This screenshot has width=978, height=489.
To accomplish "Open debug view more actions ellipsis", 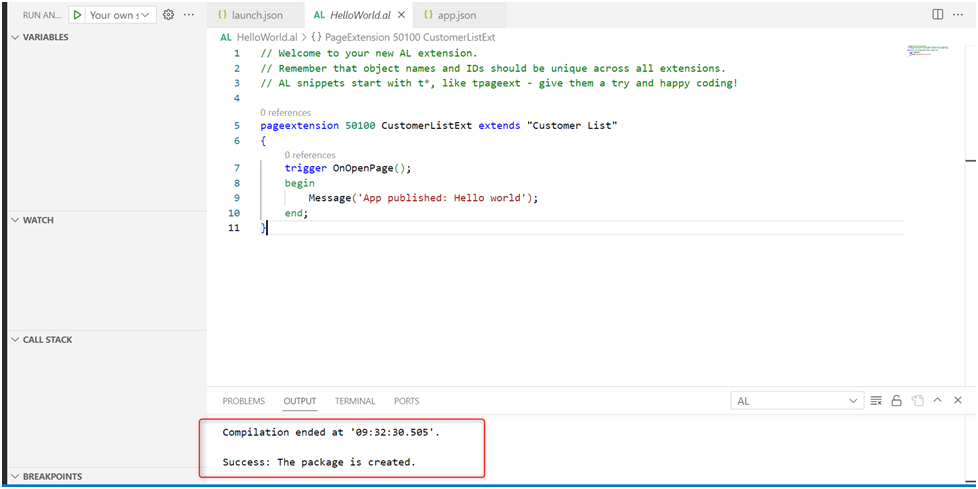I will click(189, 15).
